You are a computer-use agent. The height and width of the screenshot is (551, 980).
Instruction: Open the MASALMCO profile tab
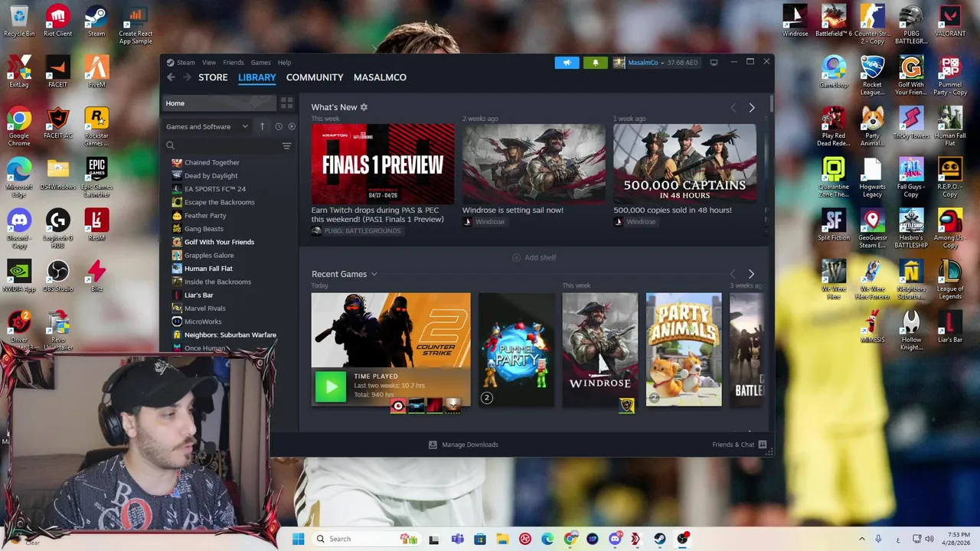pyautogui.click(x=380, y=77)
